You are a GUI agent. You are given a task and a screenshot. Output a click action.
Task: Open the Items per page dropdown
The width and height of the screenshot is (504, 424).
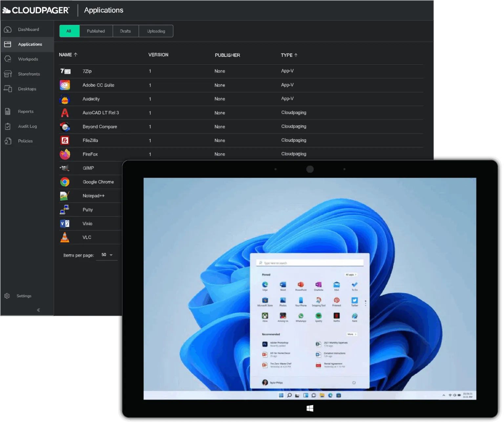click(107, 254)
